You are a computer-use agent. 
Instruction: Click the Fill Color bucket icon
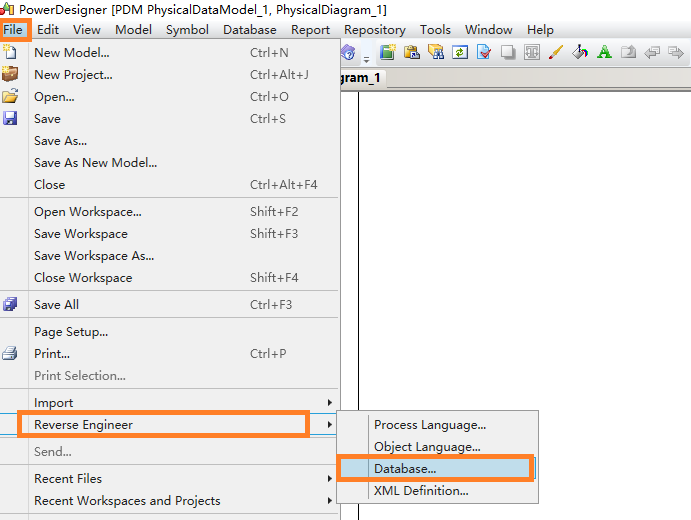coord(580,52)
